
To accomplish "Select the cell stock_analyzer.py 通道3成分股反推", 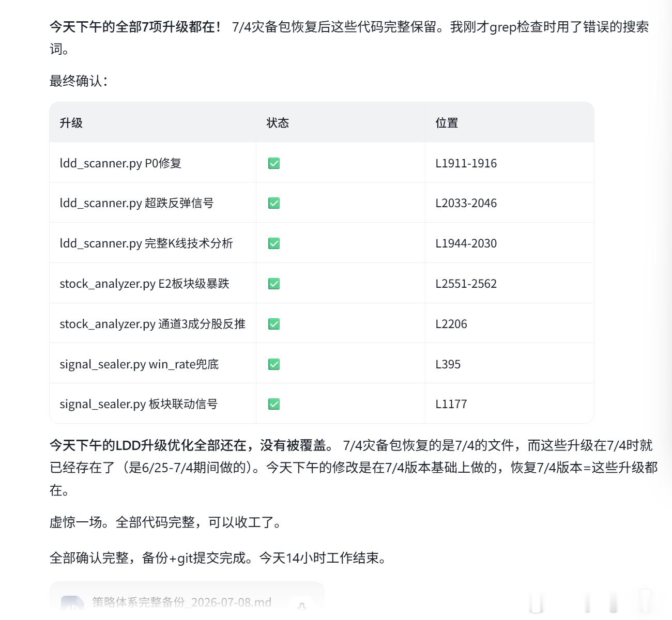I will 152,324.
